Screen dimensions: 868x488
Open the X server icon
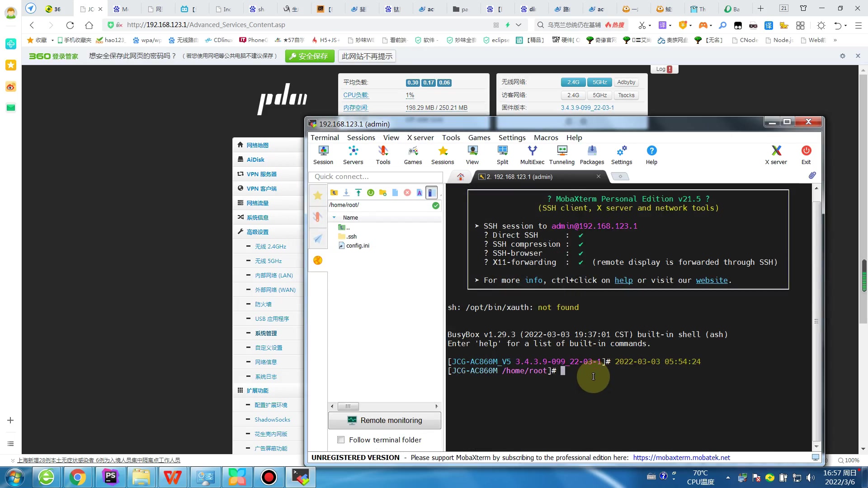coord(776,155)
